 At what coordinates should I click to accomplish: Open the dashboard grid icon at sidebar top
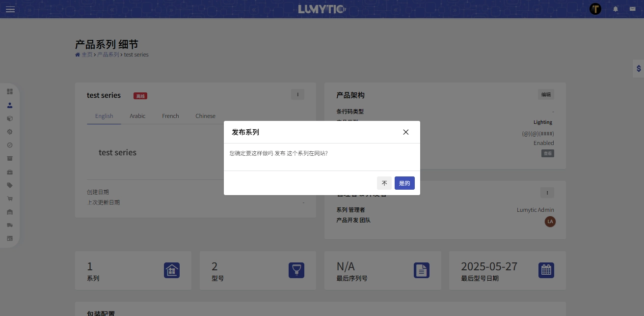tap(10, 91)
